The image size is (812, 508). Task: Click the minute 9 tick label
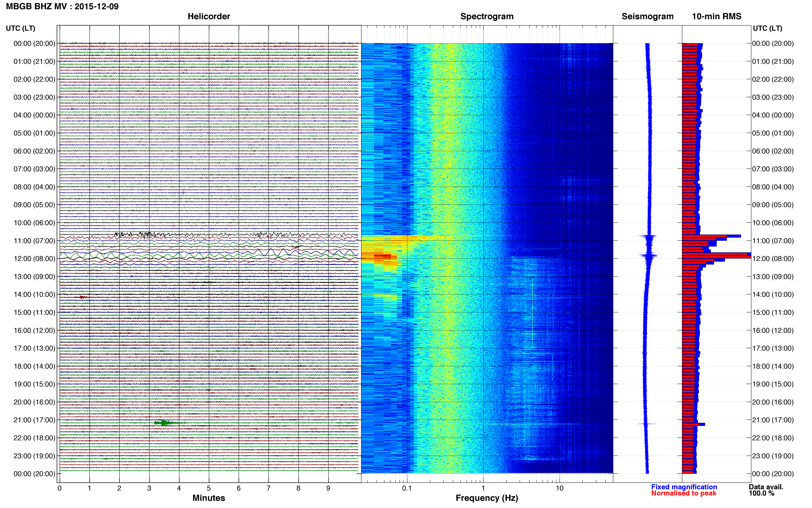[328, 488]
